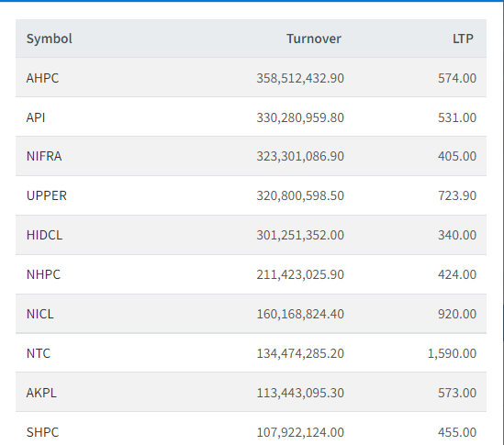This screenshot has height=445, width=504.
Task: Click turnover value 211,423,025.90
Action: pos(300,274)
